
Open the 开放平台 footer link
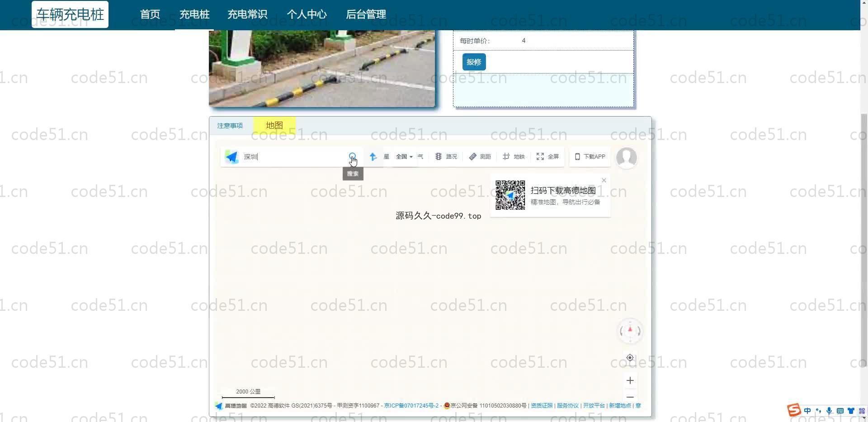[594, 406]
